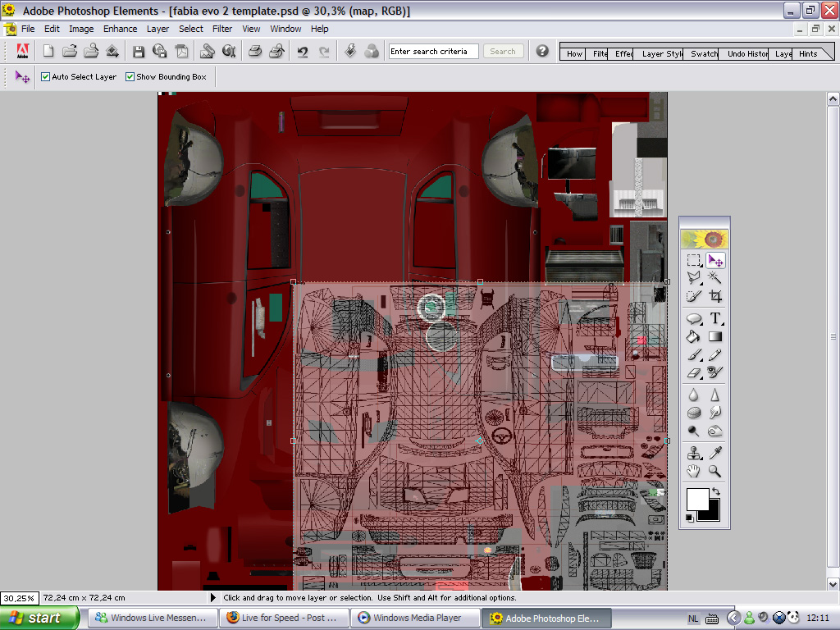
Task: Select the Clone Stamp tool
Action: (x=694, y=453)
